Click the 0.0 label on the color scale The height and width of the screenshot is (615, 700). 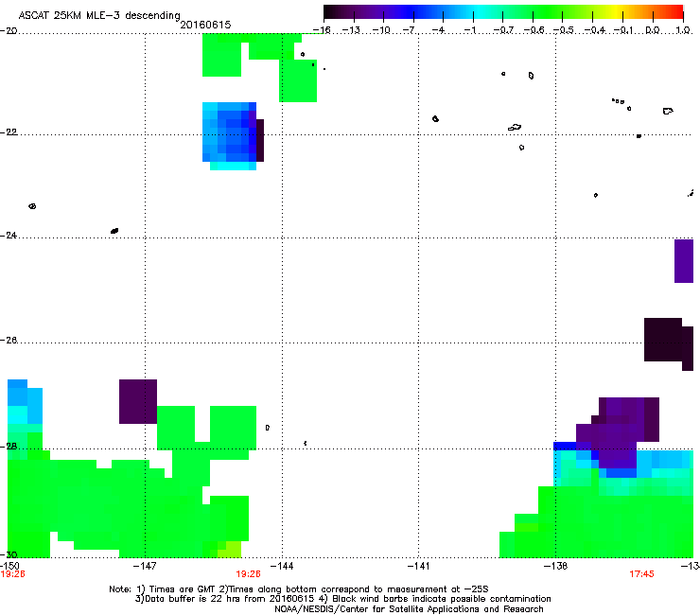click(653, 30)
